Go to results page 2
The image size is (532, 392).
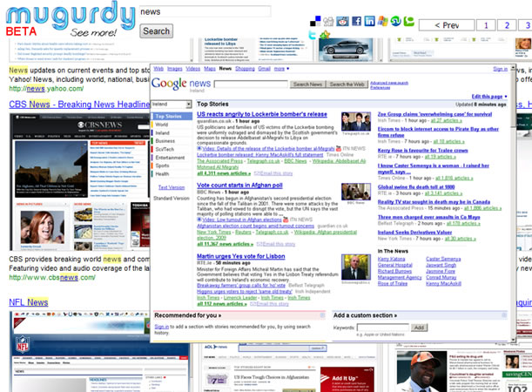click(507, 25)
